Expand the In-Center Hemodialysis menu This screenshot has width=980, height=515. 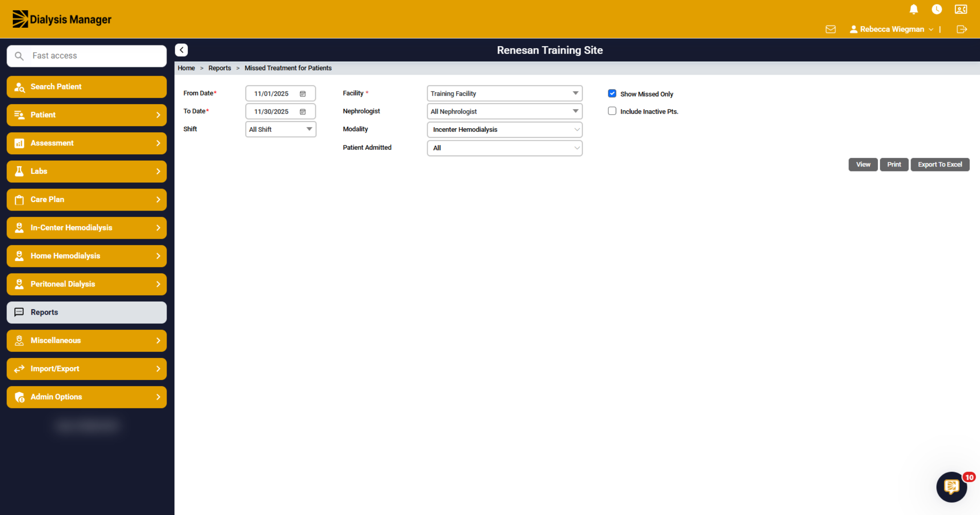point(87,228)
